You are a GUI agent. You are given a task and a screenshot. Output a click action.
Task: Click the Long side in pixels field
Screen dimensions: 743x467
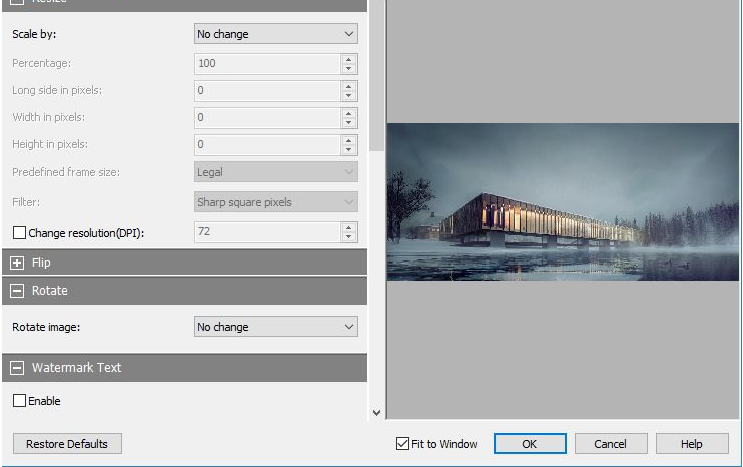point(267,90)
